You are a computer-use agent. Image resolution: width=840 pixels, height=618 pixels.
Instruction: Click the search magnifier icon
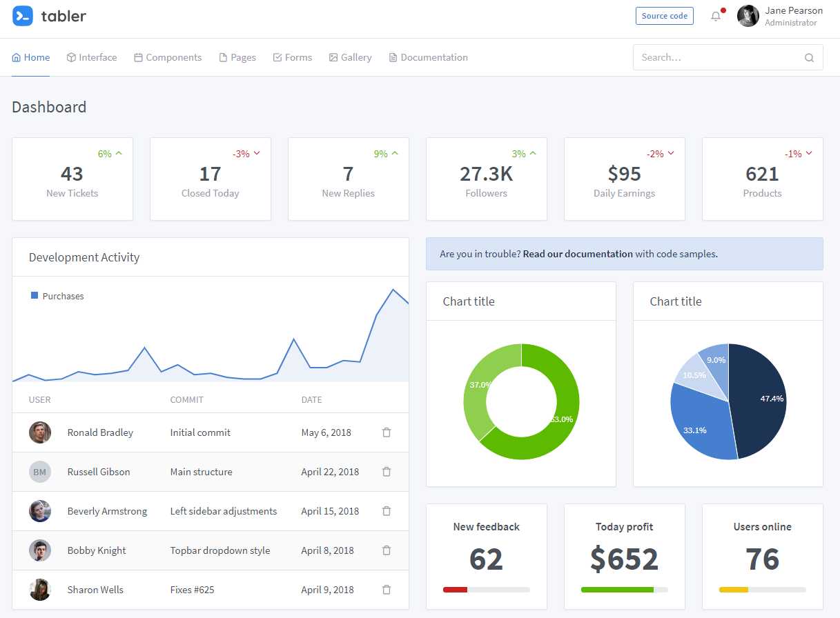coord(809,58)
